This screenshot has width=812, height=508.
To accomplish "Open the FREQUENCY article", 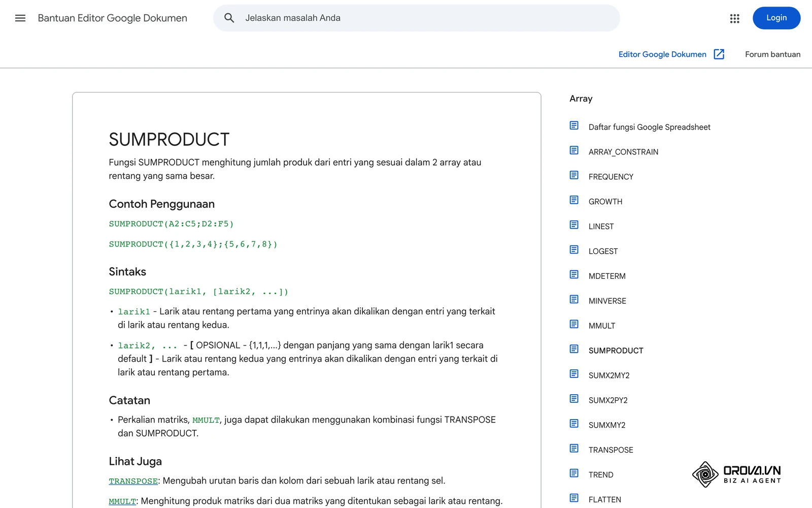I will pos(611,177).
